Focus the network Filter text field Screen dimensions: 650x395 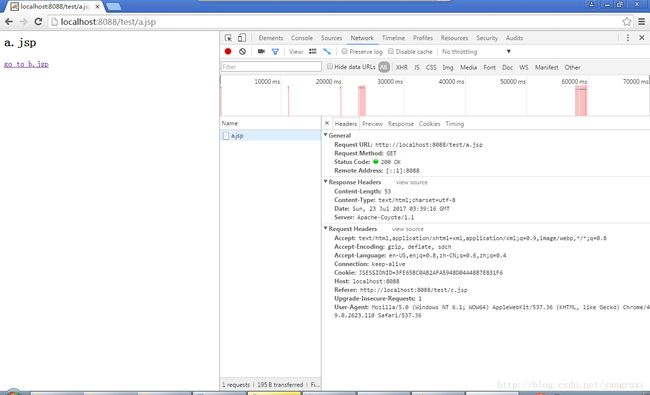pyautogui.click(x=271, y=67)
